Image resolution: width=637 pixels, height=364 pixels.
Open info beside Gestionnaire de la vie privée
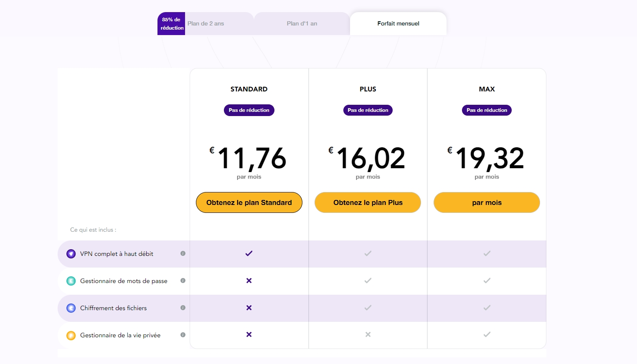pos(183,335)
